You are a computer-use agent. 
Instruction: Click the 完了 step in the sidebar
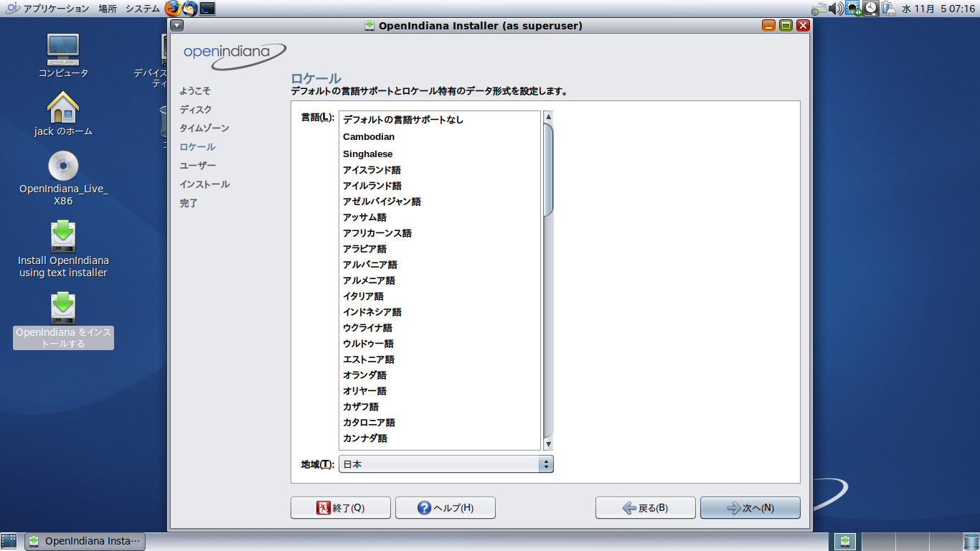189,203
